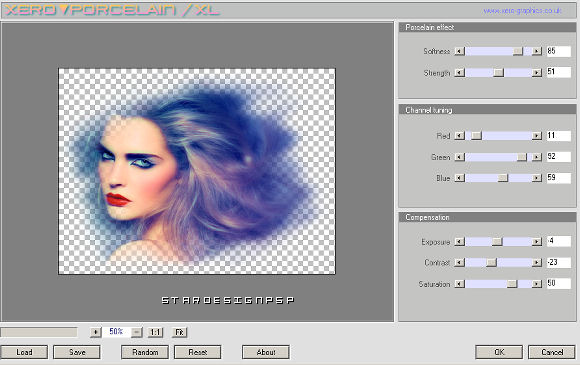Decrease Softness with left arrow
The image size is (580, 365).
coord(459,51)
